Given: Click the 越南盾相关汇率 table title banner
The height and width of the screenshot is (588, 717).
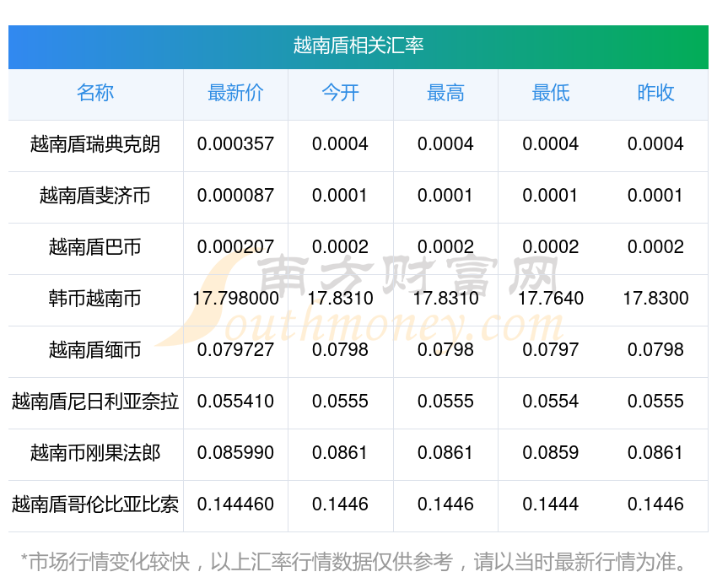Looking at the screenshot, I should pos(358,46).
